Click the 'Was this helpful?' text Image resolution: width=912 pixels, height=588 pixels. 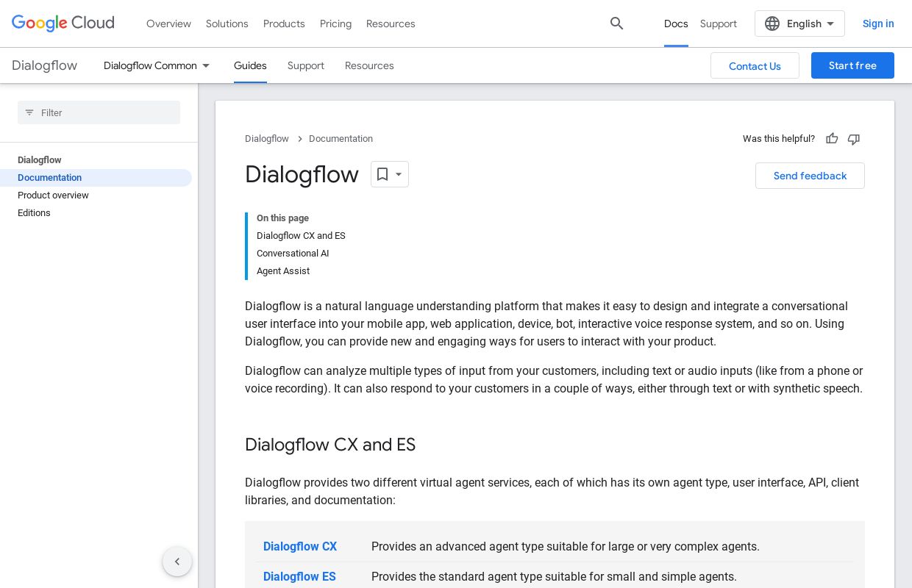[x=779, y=139]
